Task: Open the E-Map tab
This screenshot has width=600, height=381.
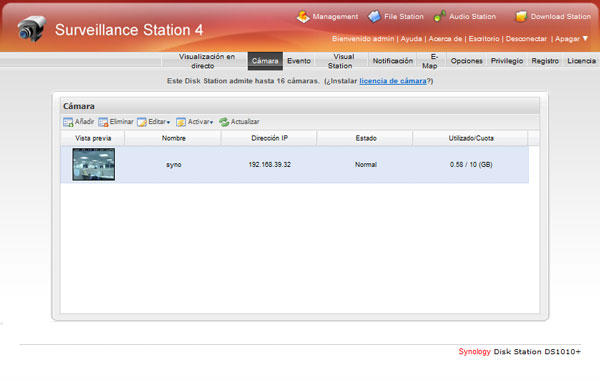Action: (x=430, y=61)
